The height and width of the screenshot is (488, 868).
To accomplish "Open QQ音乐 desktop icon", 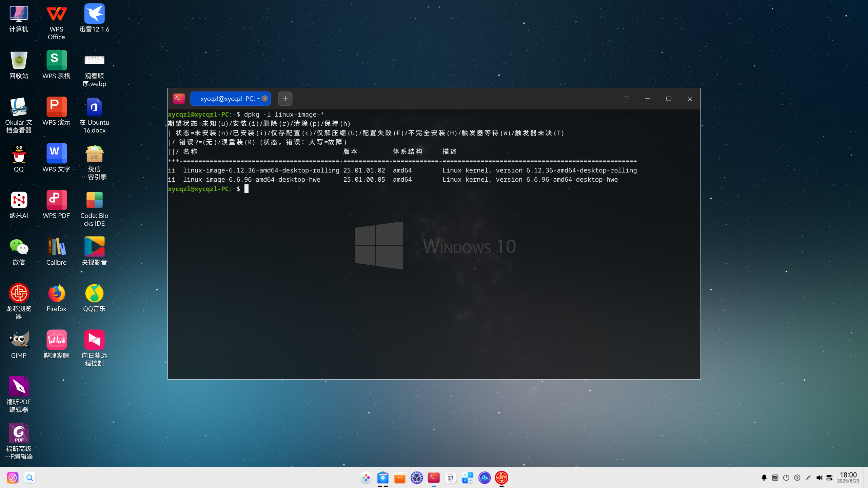I will pyautogui.click(x=94, y=298).
